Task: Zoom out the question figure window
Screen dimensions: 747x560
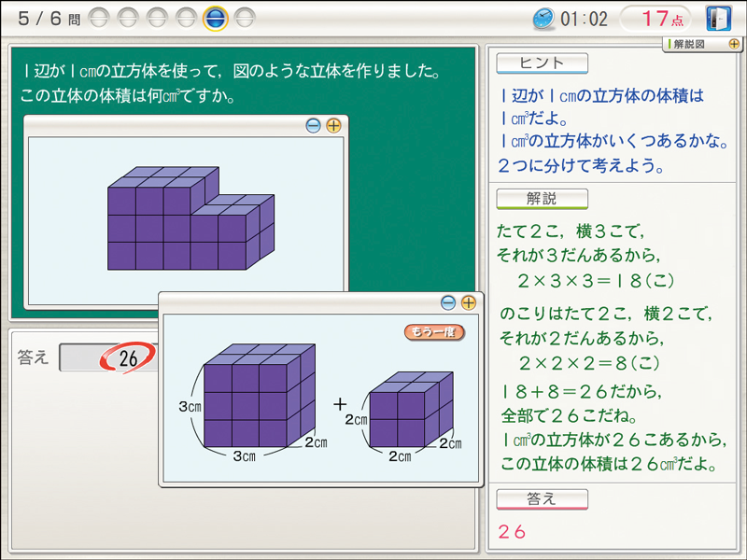Action: click(313, 125)
